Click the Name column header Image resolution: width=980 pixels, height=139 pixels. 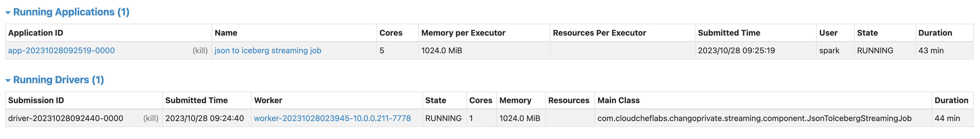226,33
